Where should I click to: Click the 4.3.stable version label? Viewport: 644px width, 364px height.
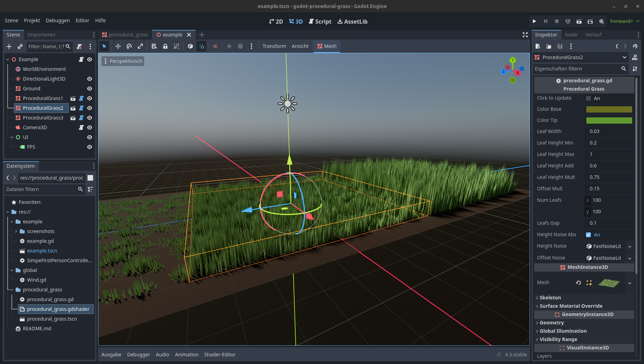tap(515, 355)
